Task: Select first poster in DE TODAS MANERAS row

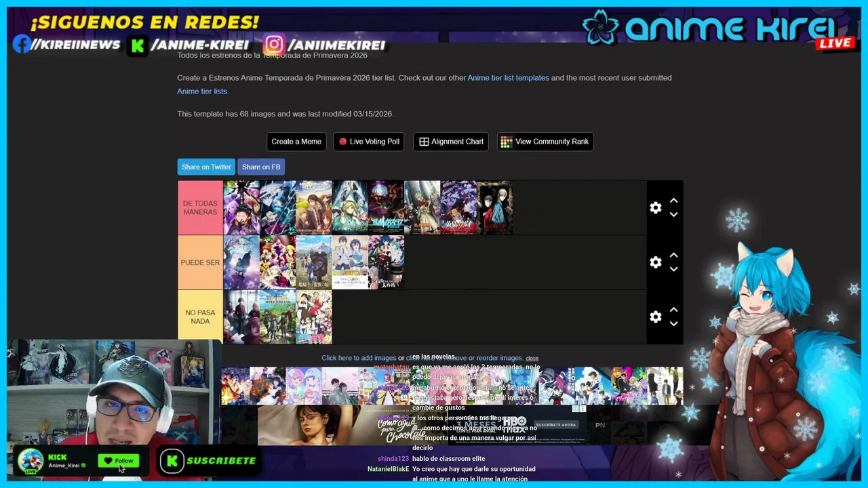Action: click(x=241, y=207)
